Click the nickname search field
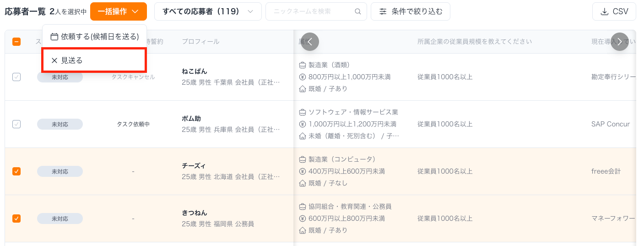Viewport: 644px width, 246px height. point(311,11)
